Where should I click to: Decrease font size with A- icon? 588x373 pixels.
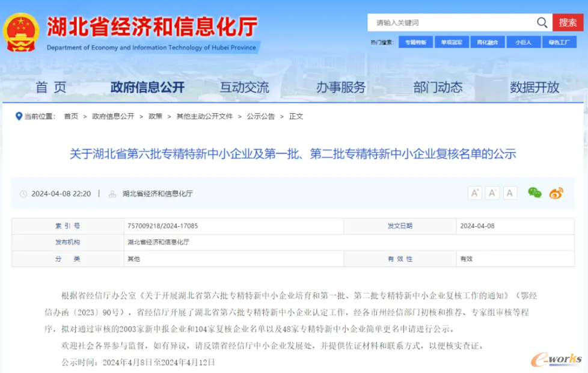(493, 193)
